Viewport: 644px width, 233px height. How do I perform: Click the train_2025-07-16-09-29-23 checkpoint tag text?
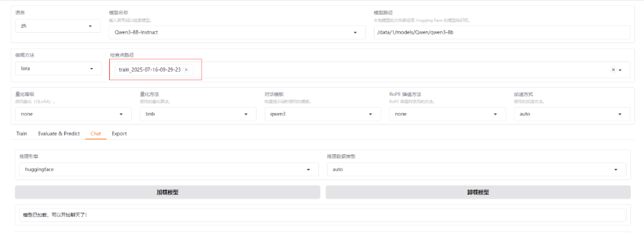[x=150, y=70]
